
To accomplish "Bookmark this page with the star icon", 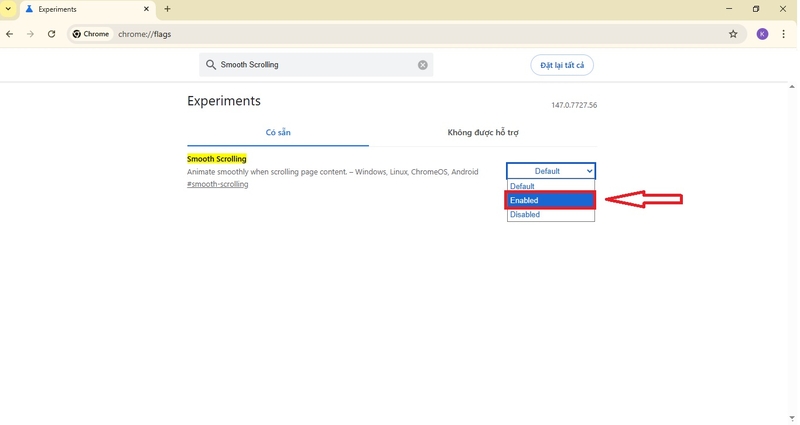I will pyautogui.click(x=733, y=34).
